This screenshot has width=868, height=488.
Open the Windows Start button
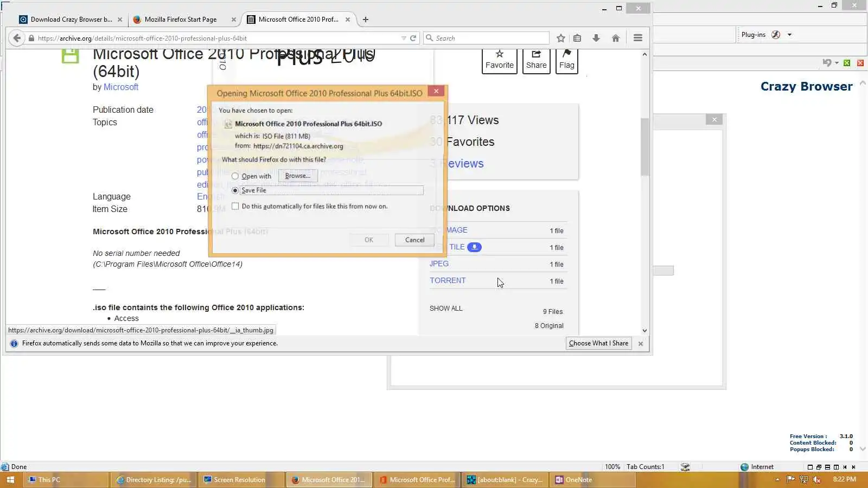[10, 480]
